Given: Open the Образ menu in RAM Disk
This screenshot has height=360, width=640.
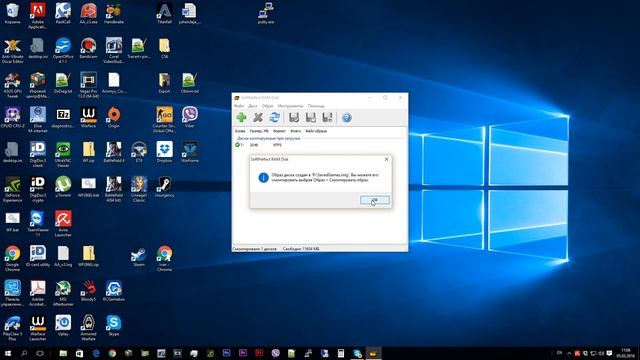Looking at the screenshot, I should click(x=267, y=106).
